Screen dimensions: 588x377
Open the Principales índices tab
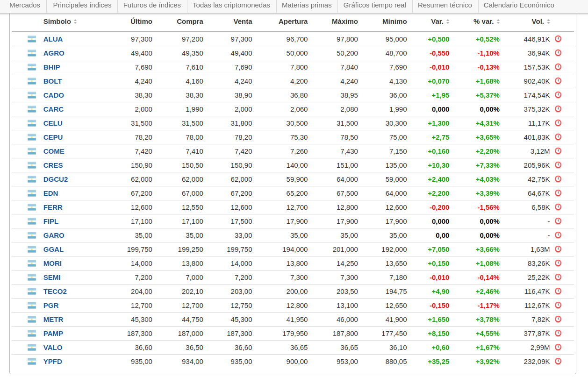click(82, 6)
